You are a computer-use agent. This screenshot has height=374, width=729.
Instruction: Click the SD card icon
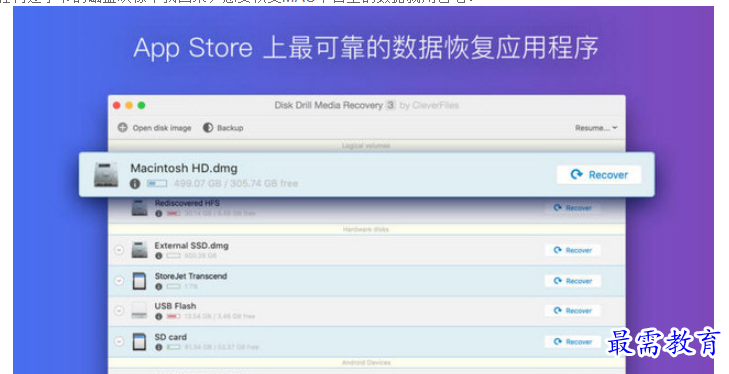(x=139, y=341)
